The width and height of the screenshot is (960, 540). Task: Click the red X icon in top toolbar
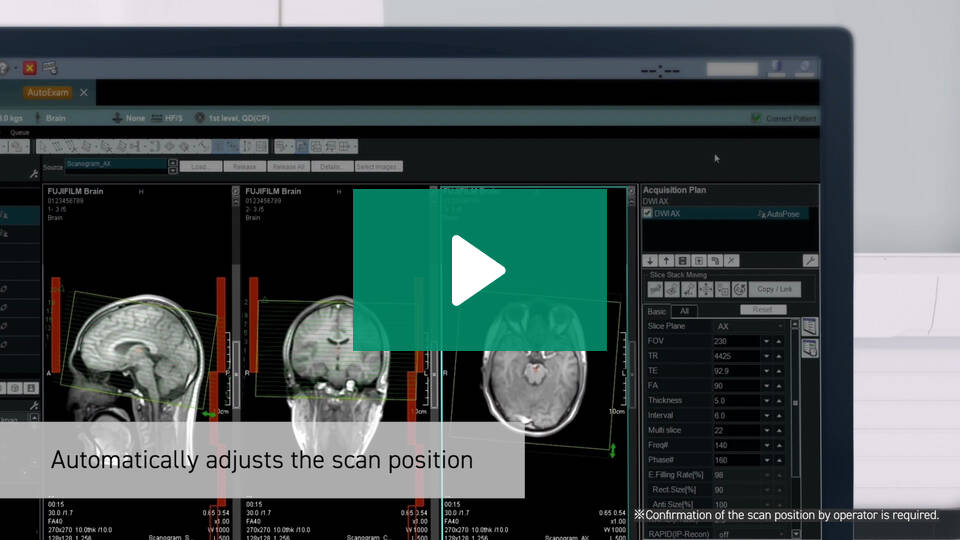tap(29, 68)
